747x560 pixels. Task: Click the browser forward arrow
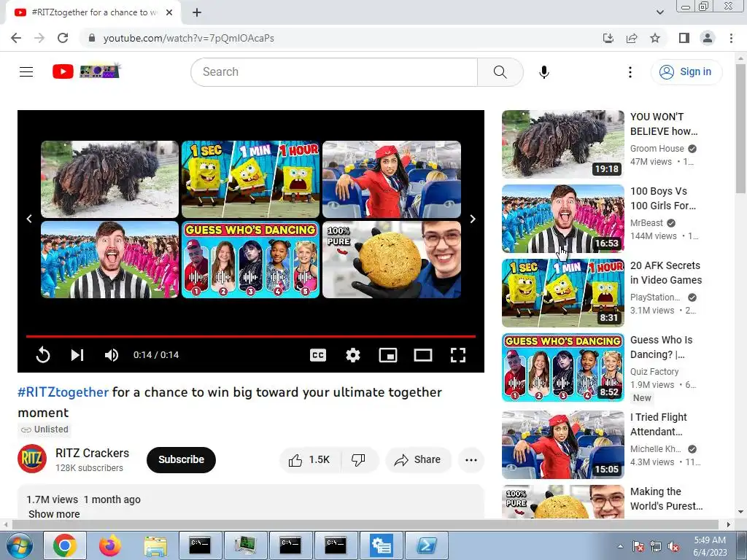pyautogui.click(x=39, y=38)
